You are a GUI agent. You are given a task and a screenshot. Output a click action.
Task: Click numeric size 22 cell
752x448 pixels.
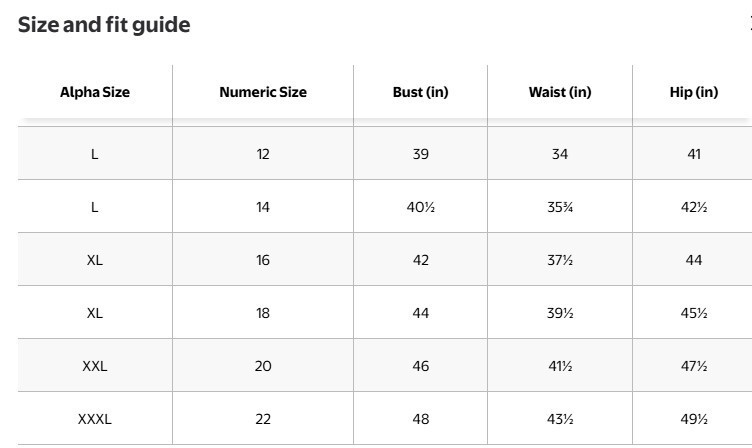click(263, 419)
